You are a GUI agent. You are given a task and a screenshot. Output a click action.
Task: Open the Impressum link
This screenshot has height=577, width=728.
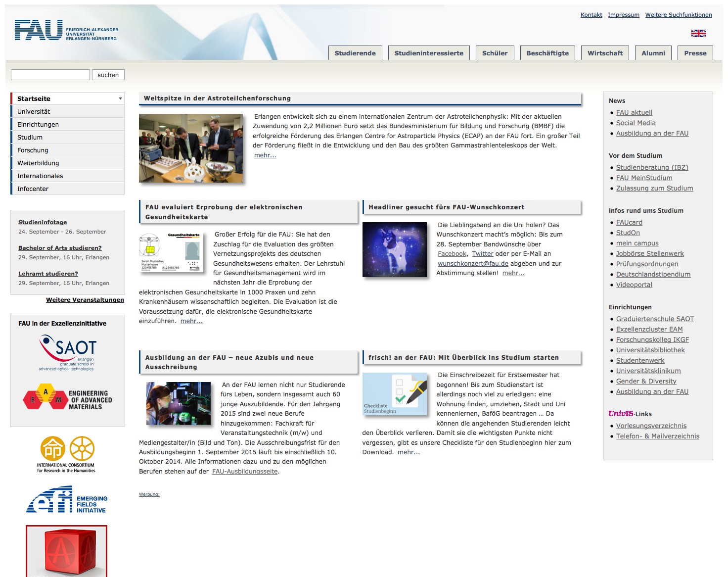(623, 15)
